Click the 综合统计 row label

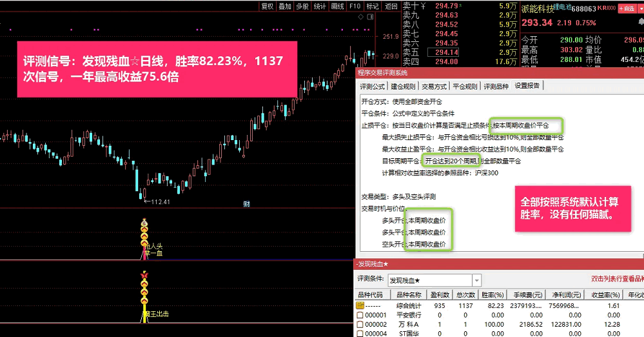point(409,306)
